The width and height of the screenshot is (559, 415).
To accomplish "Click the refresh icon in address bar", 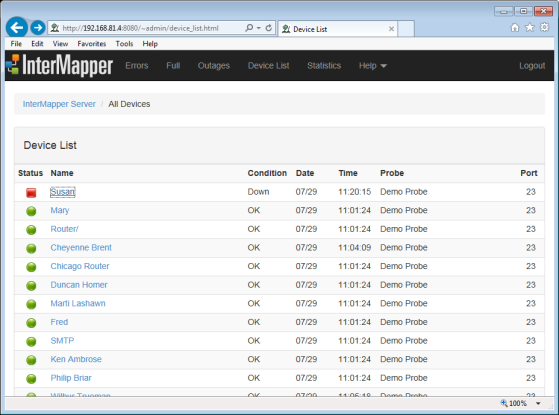I will (x=269, y=28).
